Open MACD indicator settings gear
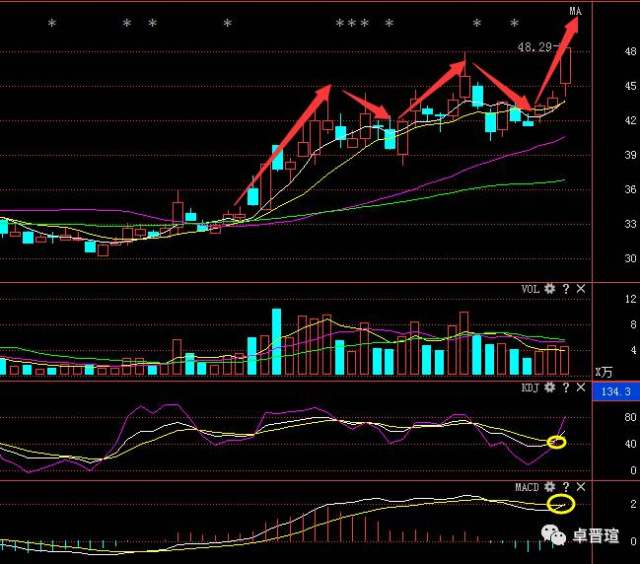 coord(550,487)
